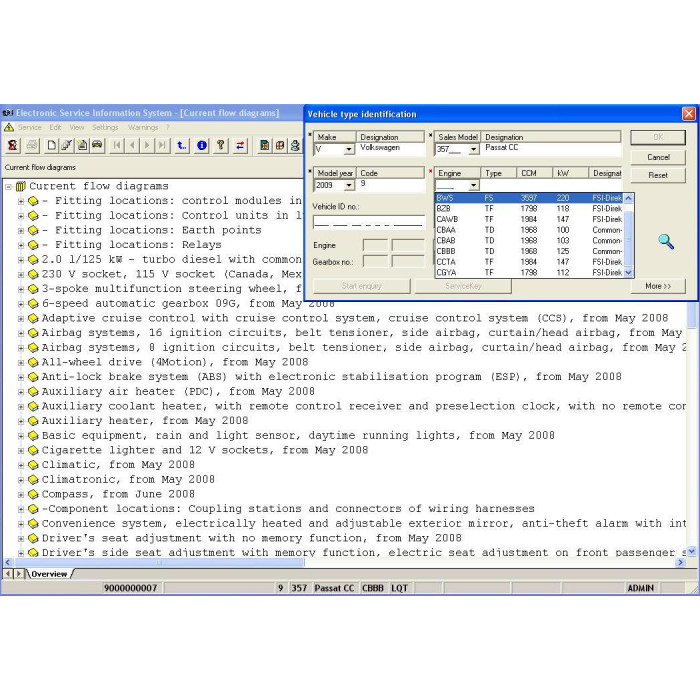Click the grid window toolbar icon
Screen dimensions: 700x700
280,146
